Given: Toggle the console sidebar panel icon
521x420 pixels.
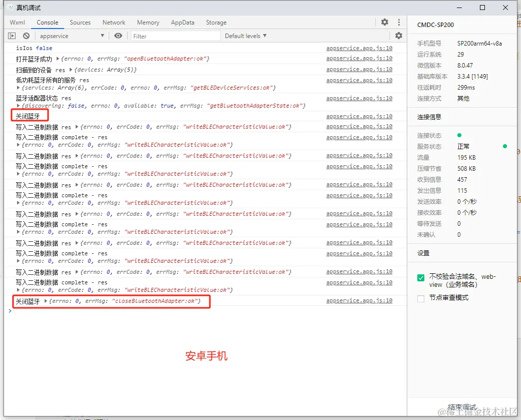Looking at the screenshot, I should [12, 36].
